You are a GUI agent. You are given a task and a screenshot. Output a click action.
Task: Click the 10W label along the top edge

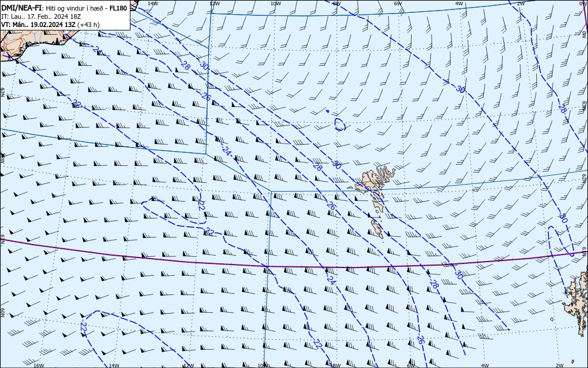coord(276,4)
